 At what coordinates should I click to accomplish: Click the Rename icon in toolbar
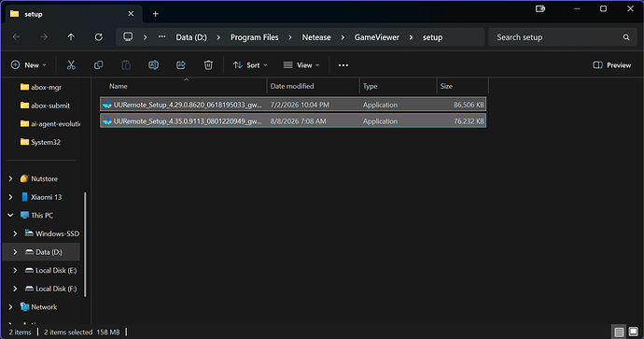[154, 65]
